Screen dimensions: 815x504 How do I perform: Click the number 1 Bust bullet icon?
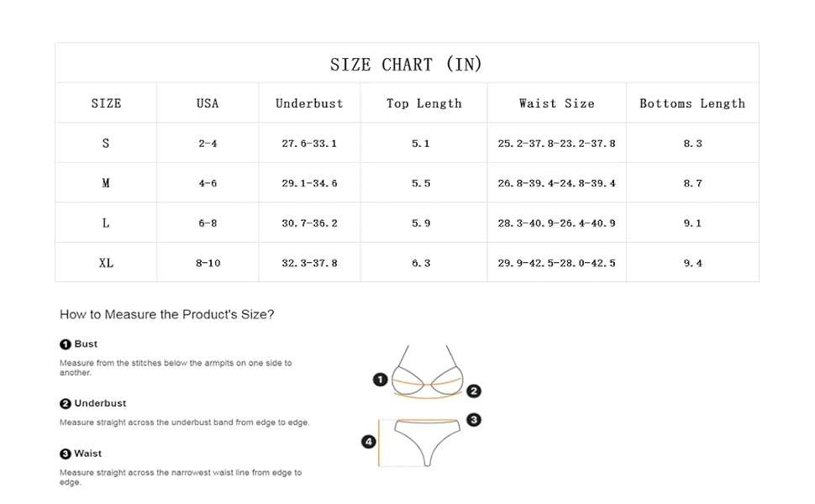tap(65, 344)
